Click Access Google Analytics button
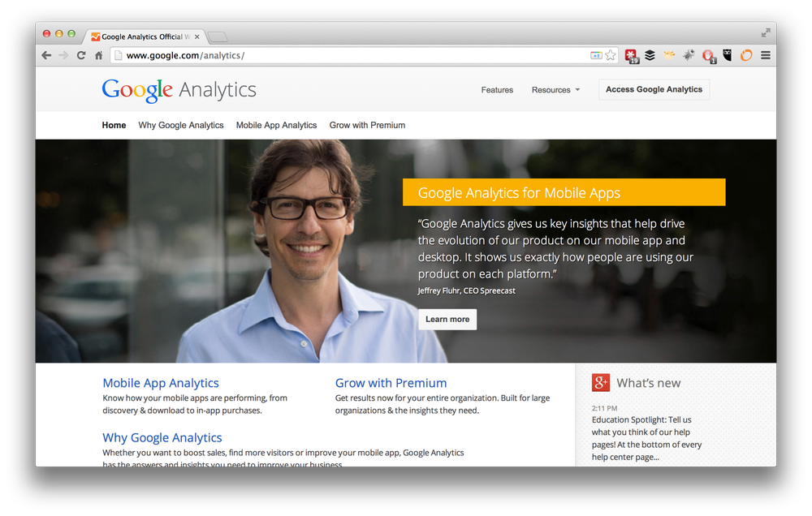Screen dimensions: 812x516 pyautogui.click(x=654, y=89)
